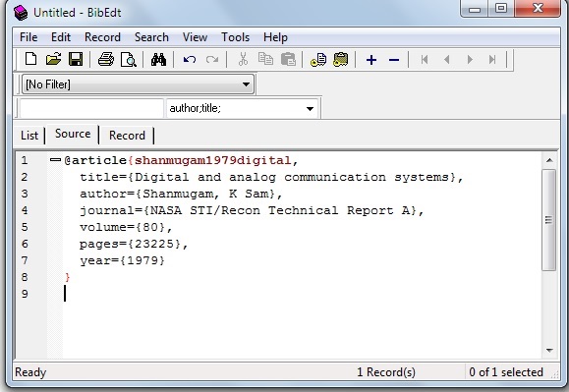569x392 pixels.
Task: Open the View menu
Action: tap(195, 37)
